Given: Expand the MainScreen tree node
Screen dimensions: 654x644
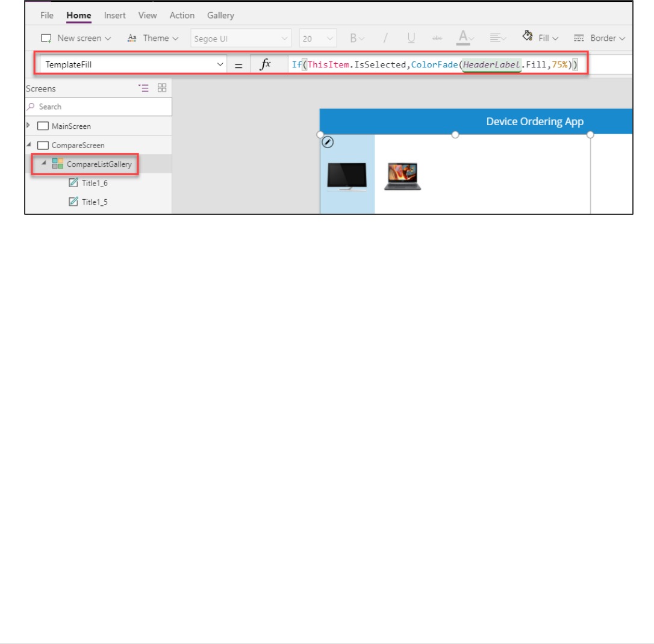Looking at the screenshot, I should click(x=28, y=125).
